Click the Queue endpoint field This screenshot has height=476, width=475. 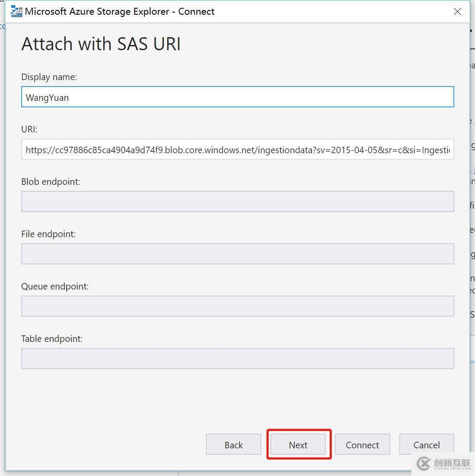pyautogui.click(x=237, y=306)
